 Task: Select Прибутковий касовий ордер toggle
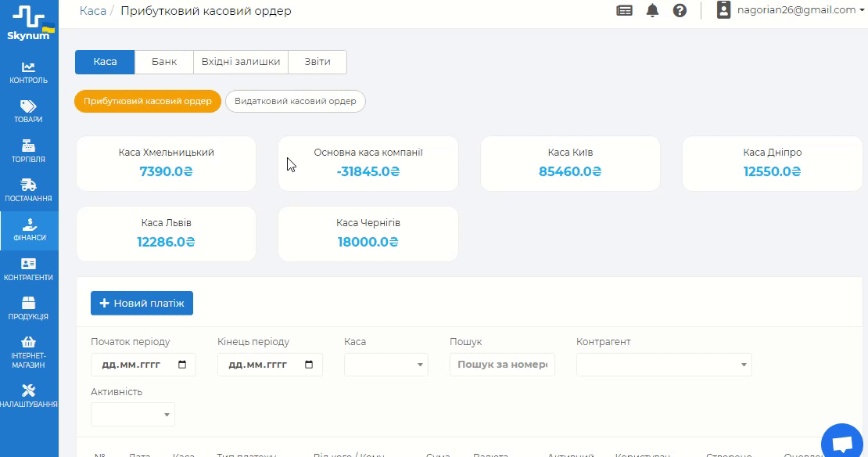pos(148,102)
